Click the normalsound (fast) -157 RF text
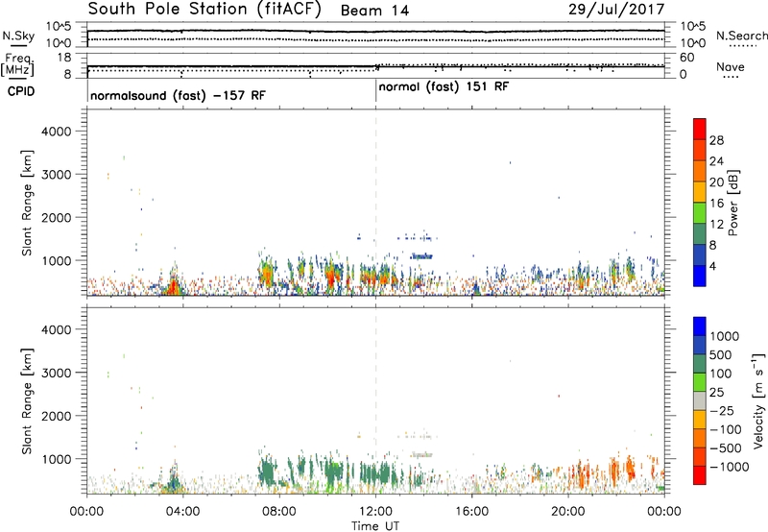The image size is (768, 532). (x=178, y=95)
